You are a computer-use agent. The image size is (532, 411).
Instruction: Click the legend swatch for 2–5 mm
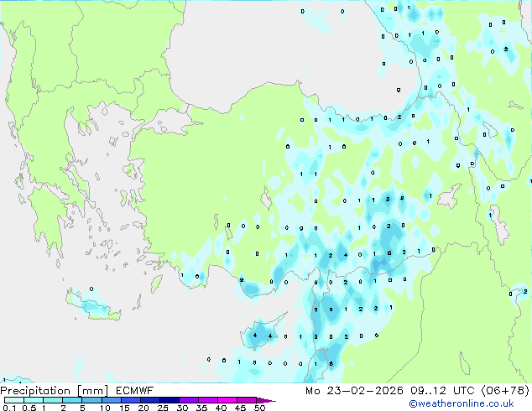pyautogui.click(x=72, y=400)
